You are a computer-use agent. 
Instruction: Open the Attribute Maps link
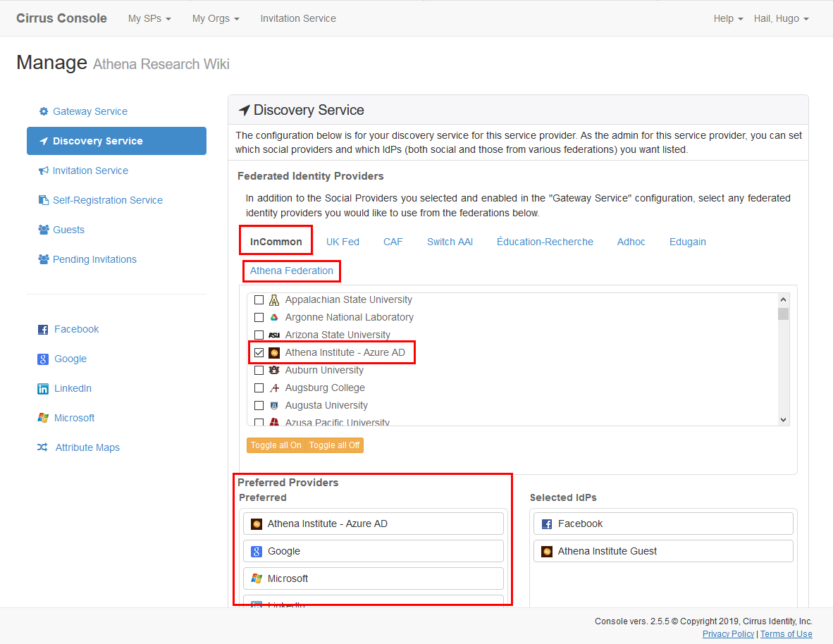tap(87, 448)
